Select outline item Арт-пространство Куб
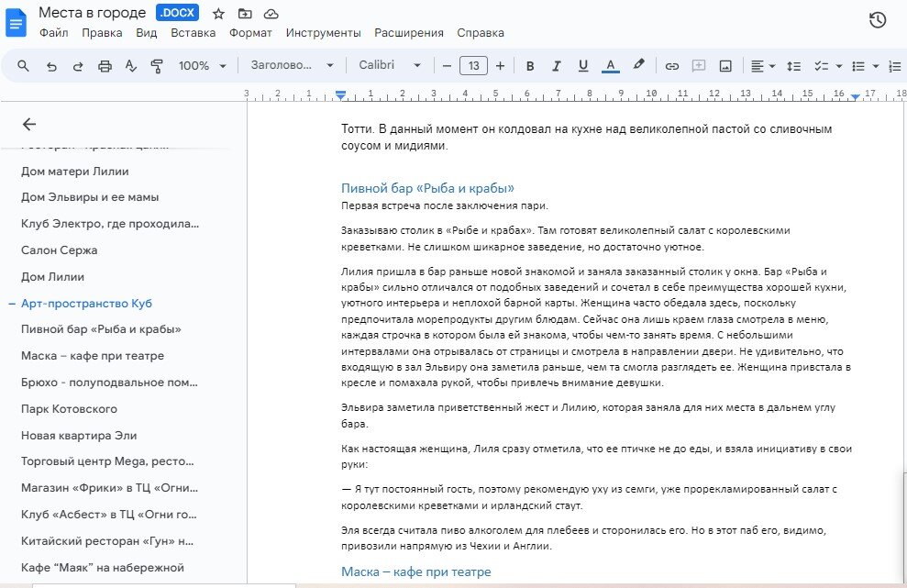Viewport: 907px width, 588px height. click(87, 304)
